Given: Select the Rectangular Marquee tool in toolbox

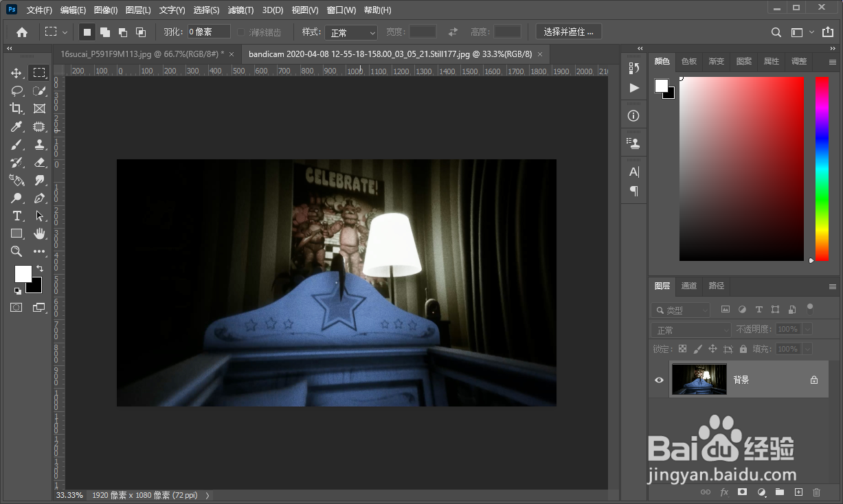Looking at the screenshot, I should [39, 73].
